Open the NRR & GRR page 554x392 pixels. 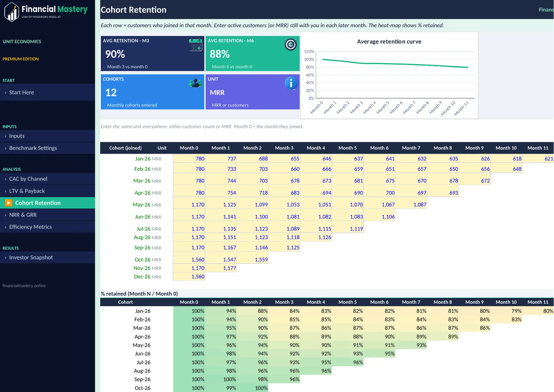click(47, 215)
